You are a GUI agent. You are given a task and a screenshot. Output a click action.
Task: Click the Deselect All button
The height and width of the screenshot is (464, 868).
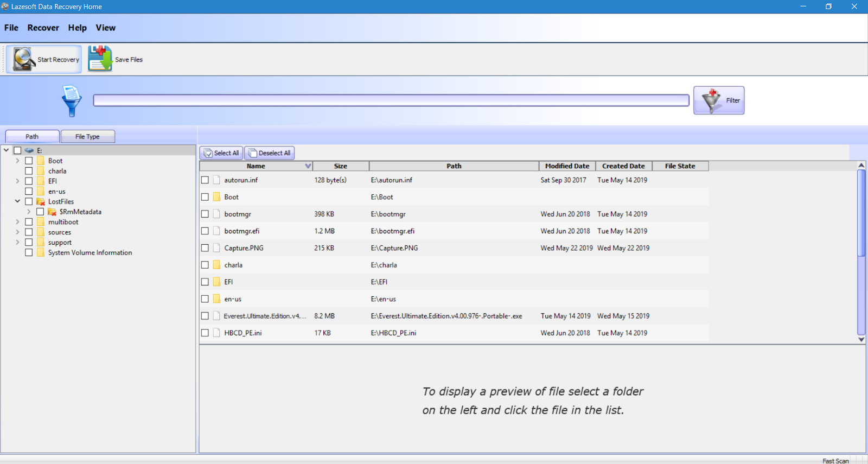[270, 153]
